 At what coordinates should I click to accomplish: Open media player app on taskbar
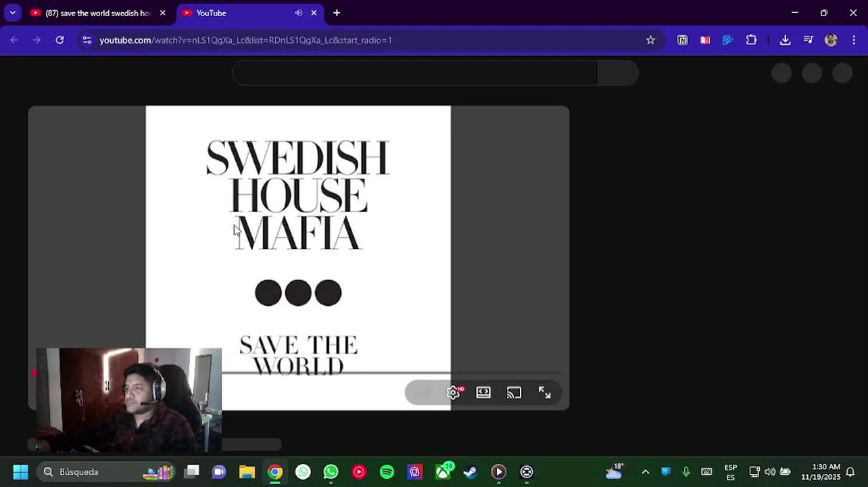[498, 471]
